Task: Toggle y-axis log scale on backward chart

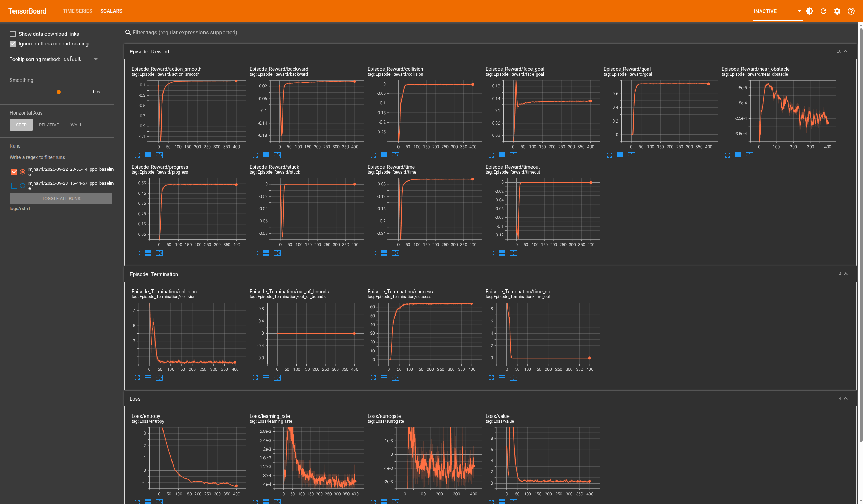Action: [x=266, y=155]
